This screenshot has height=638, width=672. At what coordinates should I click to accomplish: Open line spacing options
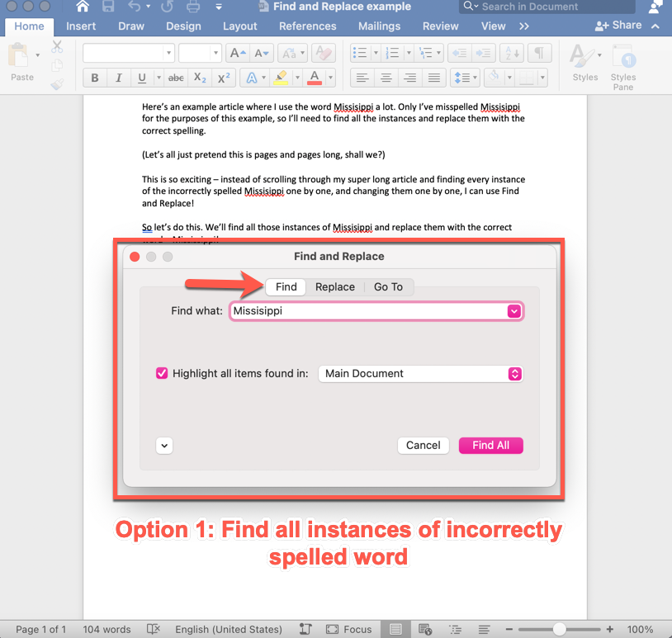point(465,78)
